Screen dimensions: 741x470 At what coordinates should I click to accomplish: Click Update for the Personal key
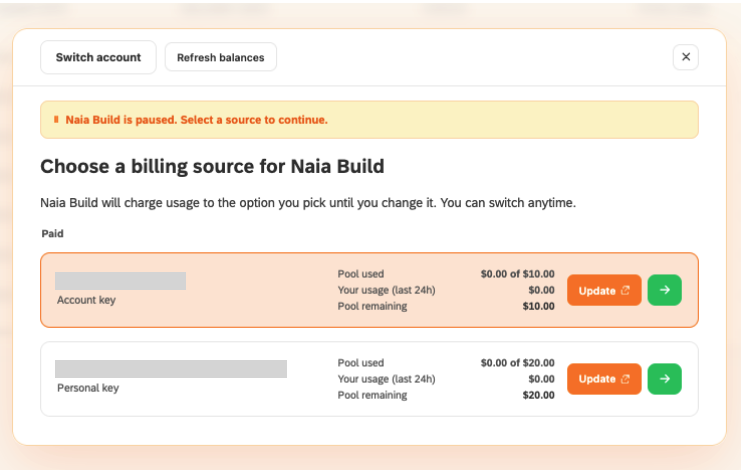tap(604, 379)
